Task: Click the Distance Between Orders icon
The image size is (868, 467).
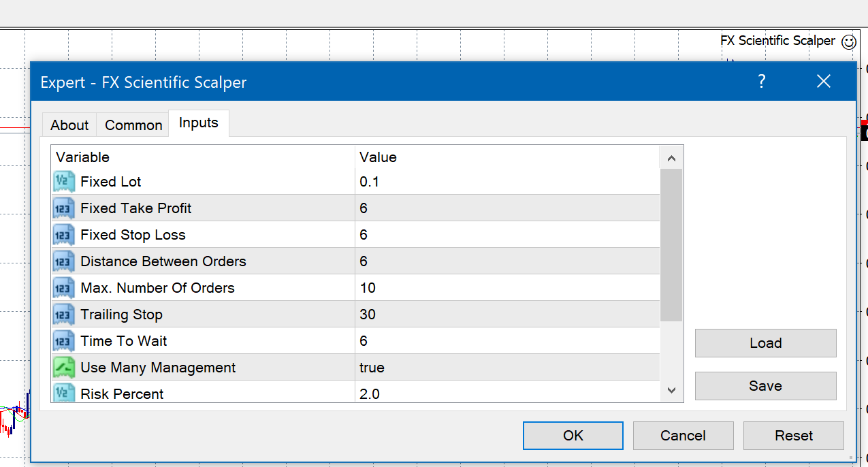Action: [64, 261]
